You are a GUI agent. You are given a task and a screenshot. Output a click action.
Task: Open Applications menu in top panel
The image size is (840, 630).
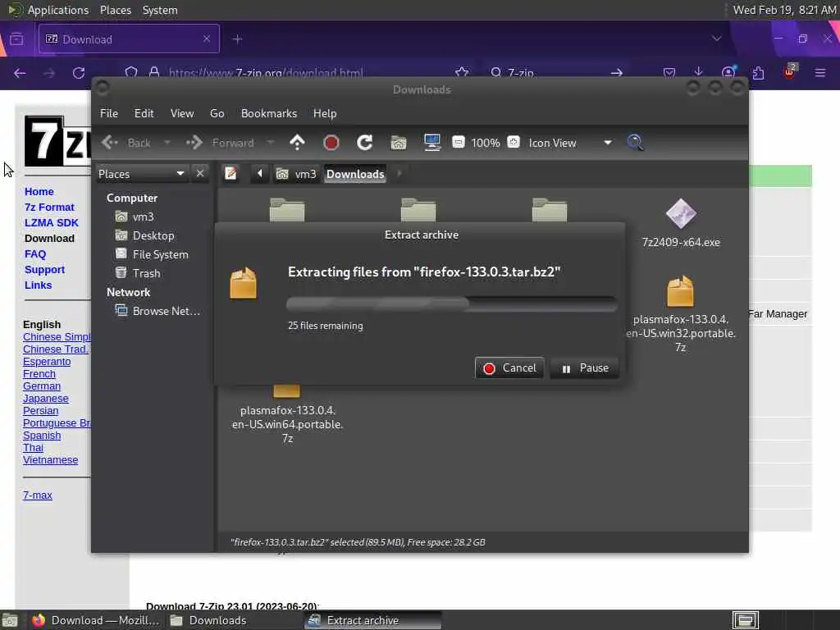tap(48, 10)
